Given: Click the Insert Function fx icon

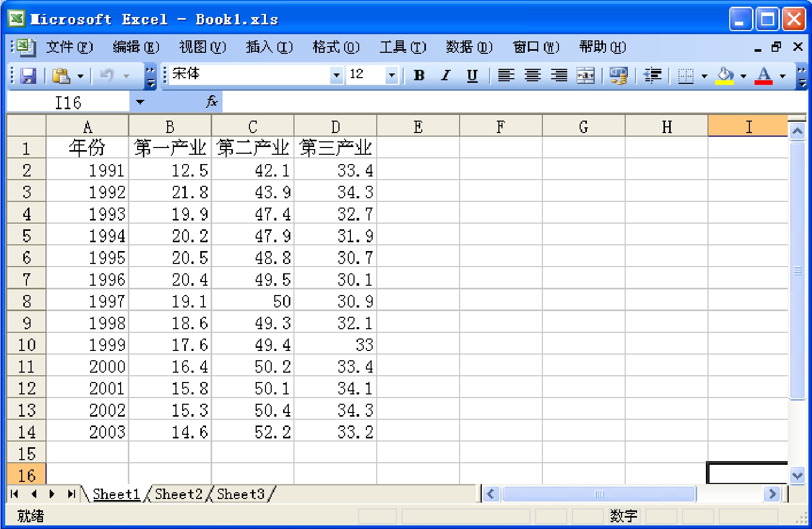Looking at the screenshot, I should click(x=212, y=101).
